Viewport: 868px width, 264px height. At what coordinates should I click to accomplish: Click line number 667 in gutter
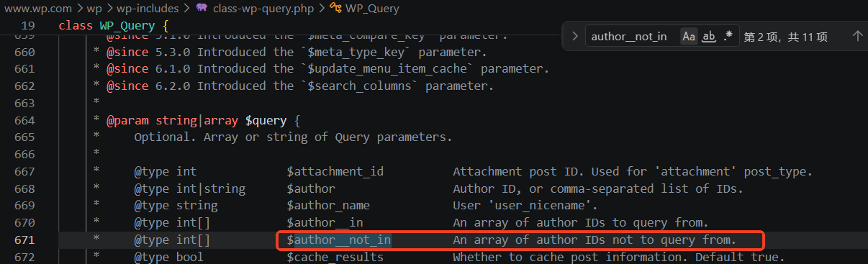[x=24, y=172]
